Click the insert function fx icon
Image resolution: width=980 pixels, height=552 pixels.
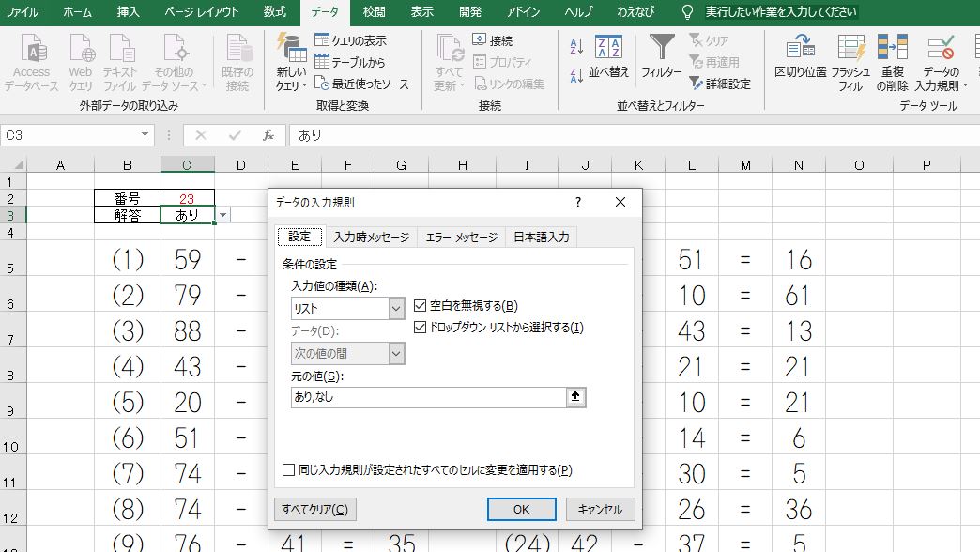point(268,135)
